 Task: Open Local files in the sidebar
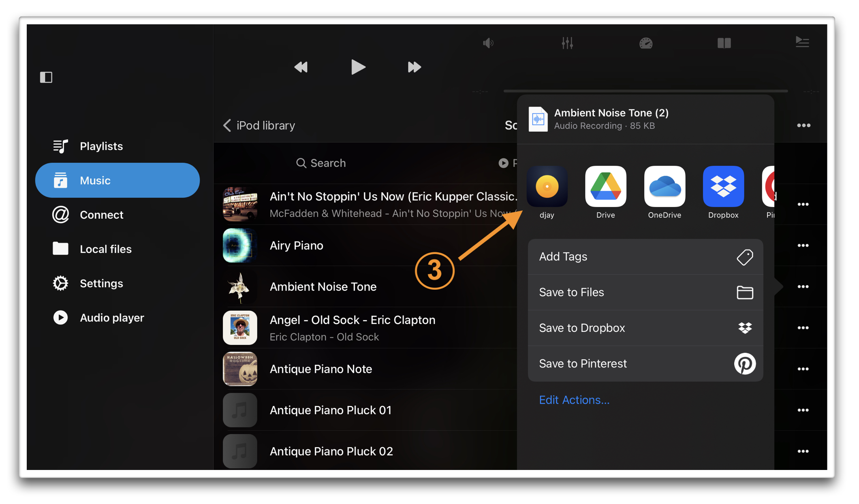[x=118, y=249]
